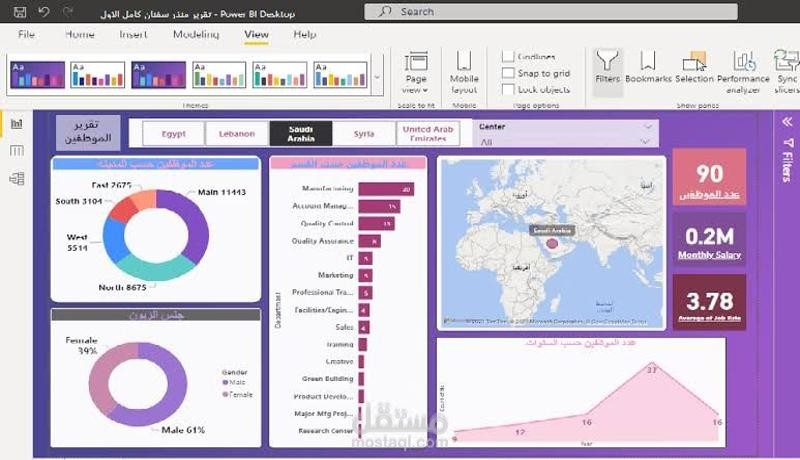Image resolution: width=800 pixels, height=460 pixels.
Task: Open the Center slicer dropdown chevron
Action: 648,126
